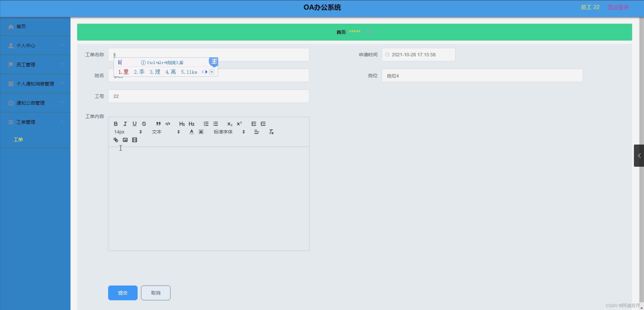Apply subscript formatting
Screen dimensions: 644x310
click(x=229, y=124)
